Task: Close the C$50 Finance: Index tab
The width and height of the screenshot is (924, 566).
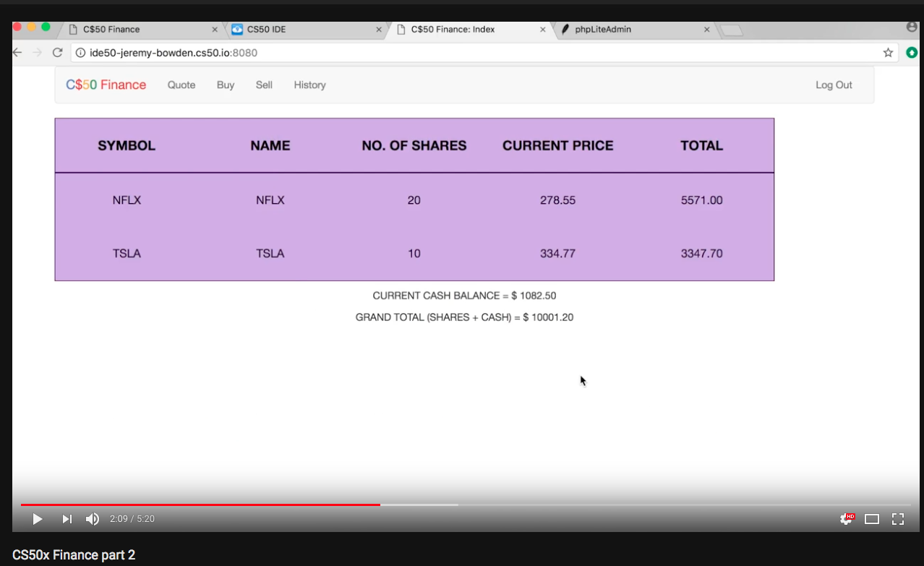Action: [543, 30]
